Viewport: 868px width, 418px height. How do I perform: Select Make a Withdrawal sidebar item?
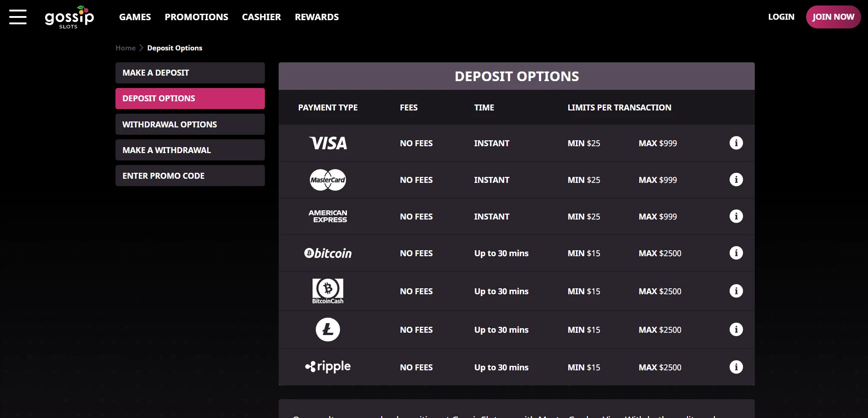click(x=190, y=150)
